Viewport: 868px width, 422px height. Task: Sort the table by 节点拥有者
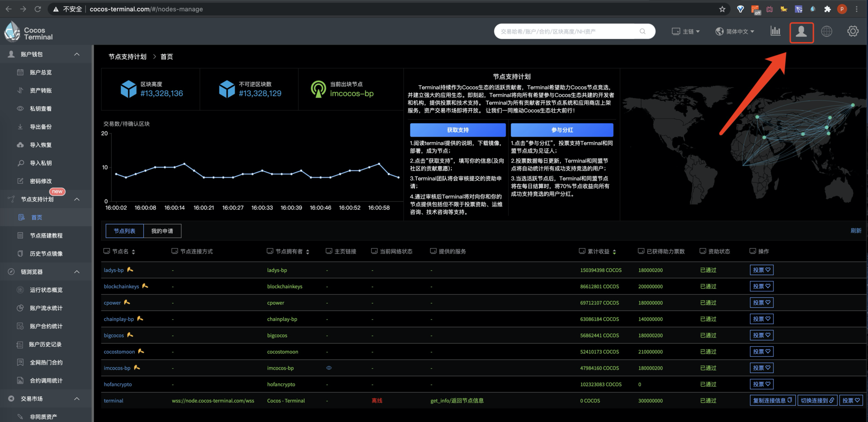point(307,252)
